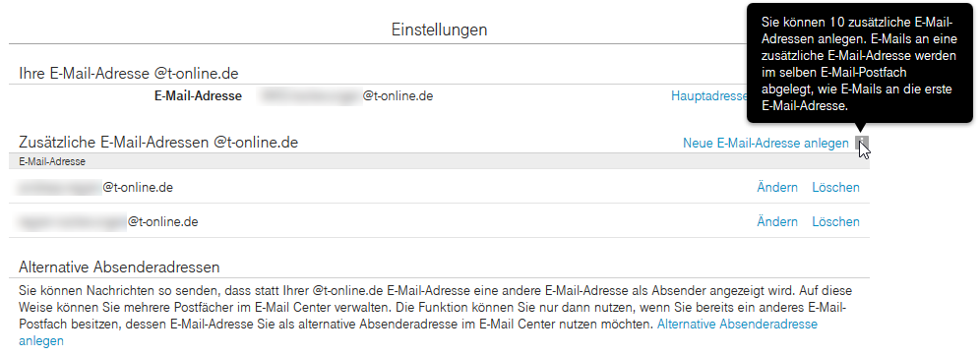This screenshot has width=980, height=356.
Task: Click the Einstellungen page title
Action: tap(440, 30)
